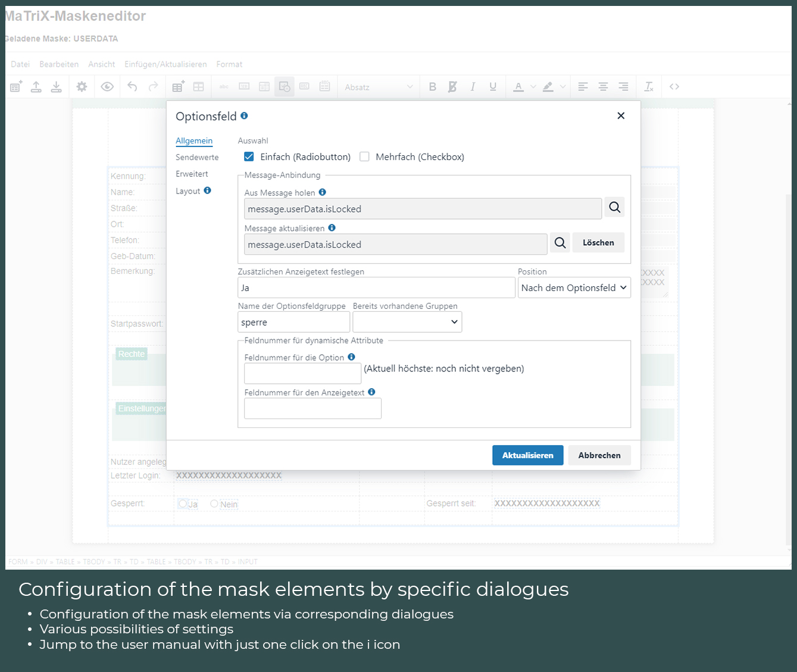
Task: Click the preview eye icon
Action: tap(107, 87)
